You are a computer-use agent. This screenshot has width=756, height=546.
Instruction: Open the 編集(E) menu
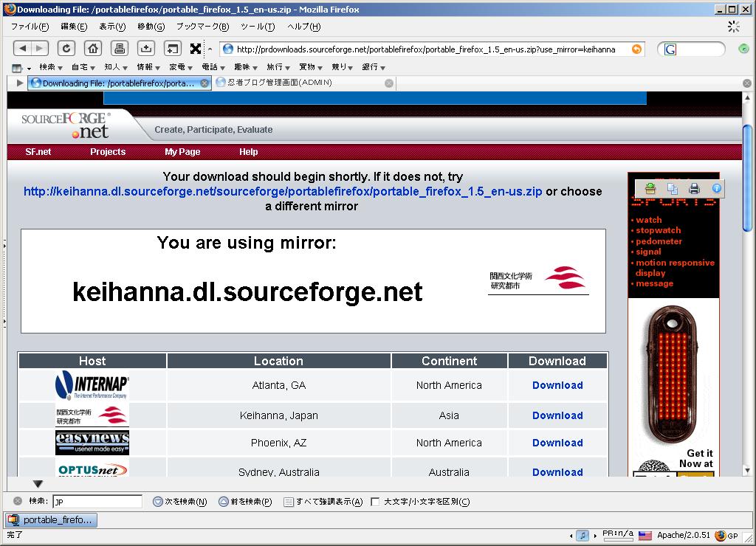coord(74,27)
